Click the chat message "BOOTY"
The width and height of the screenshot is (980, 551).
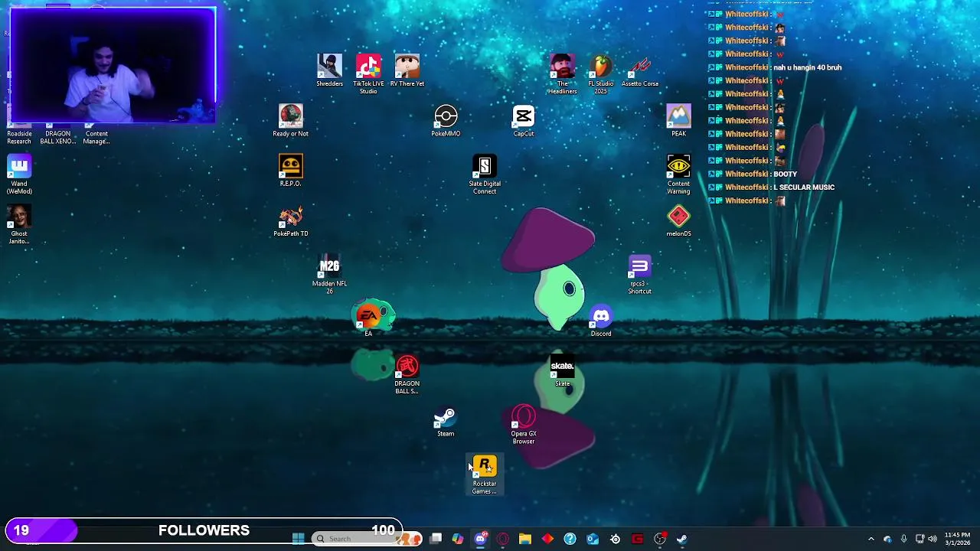pos(786,174)
